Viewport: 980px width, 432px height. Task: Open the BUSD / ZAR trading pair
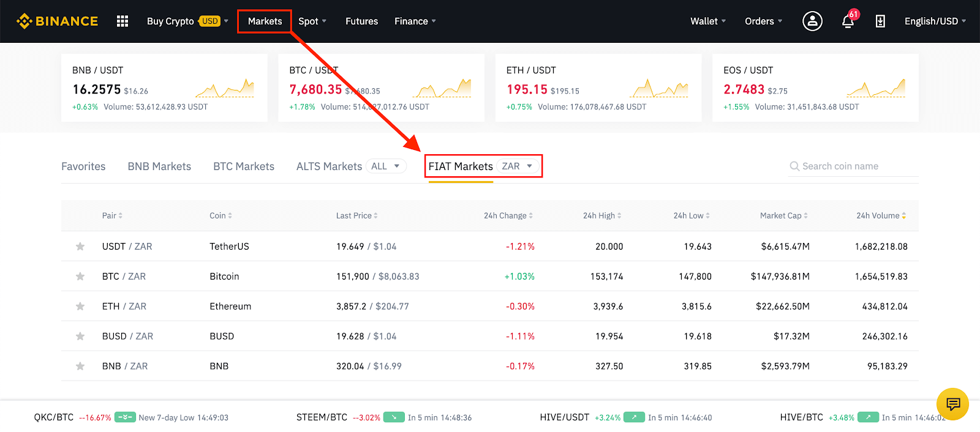pos(127,337)
